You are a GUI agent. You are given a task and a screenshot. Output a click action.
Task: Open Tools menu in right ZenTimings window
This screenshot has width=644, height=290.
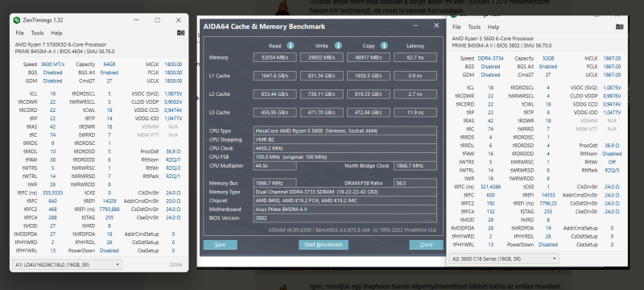point(474,27)
